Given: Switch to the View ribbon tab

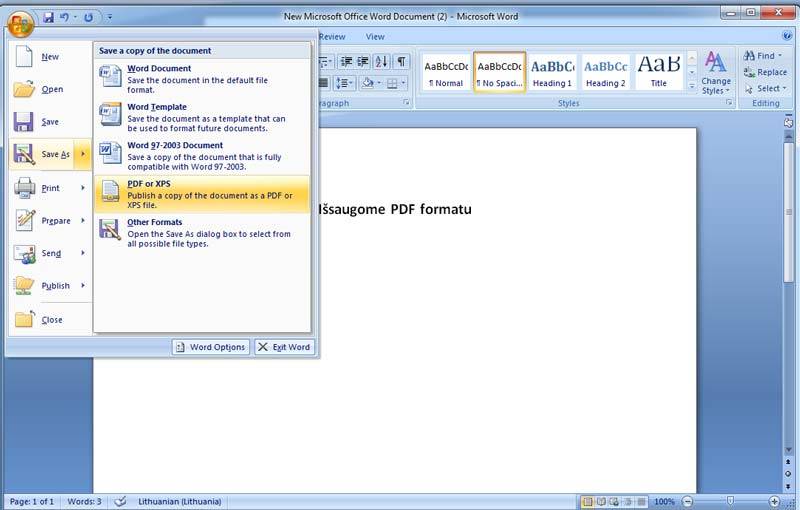Looking at the screenshot, I should 375,37.
